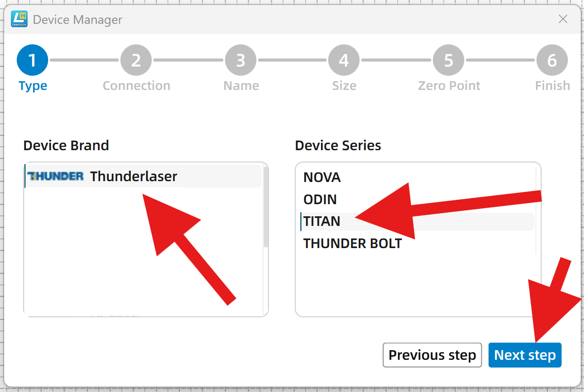Choose ODIN from Device Series
The width and height of the screenshot is (584, 392).
(x=320, y=200)
